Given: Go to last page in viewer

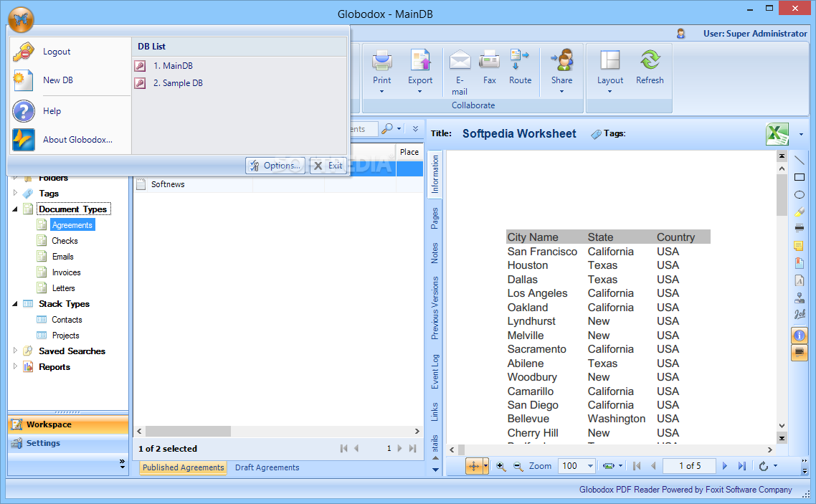Looking at the screenshot, I should point(741,466).
